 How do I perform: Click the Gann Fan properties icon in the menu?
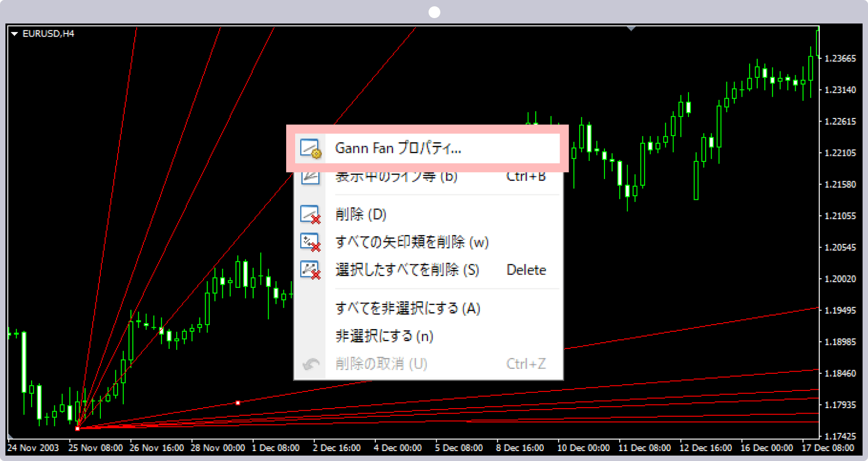coord(310,148)
